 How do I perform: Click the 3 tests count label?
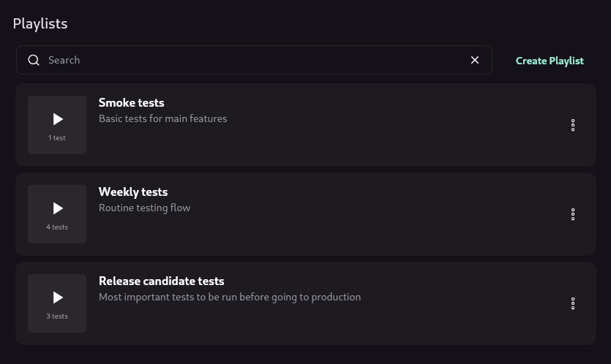(x=57, y=316)
